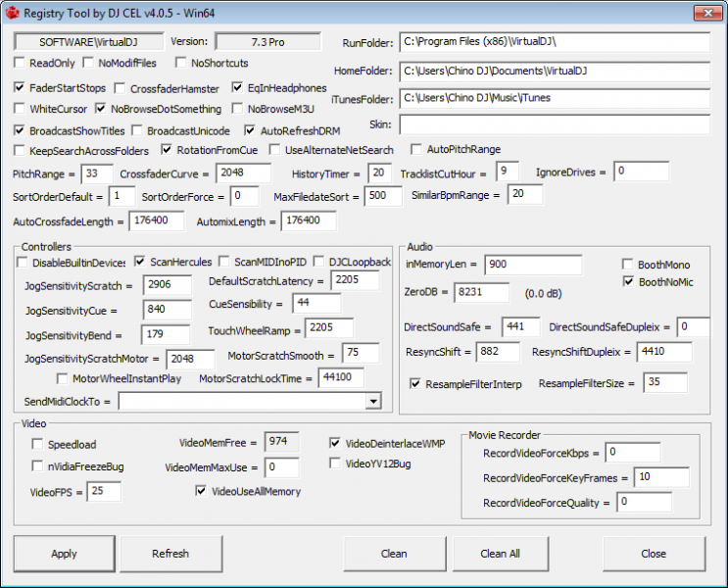Click the MaxFiledateSort field

[x=383, y=196]
